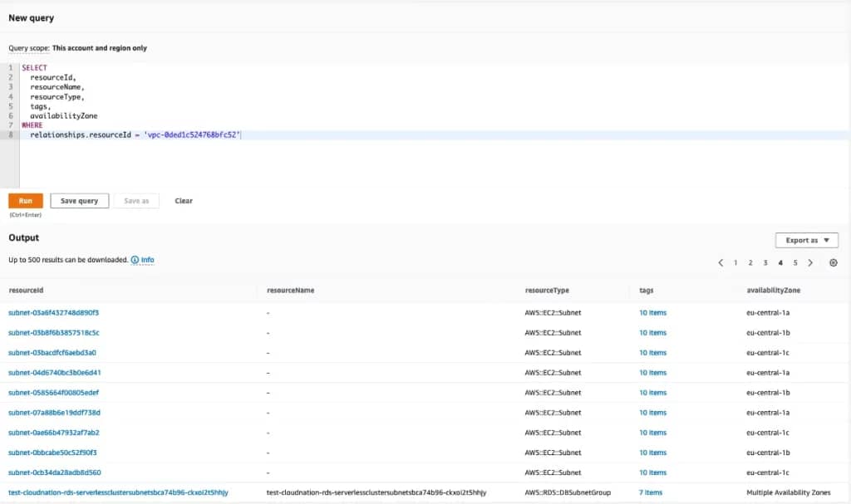Go to results page 1
This screenshot has width=851, height=504.
[735, 262]
